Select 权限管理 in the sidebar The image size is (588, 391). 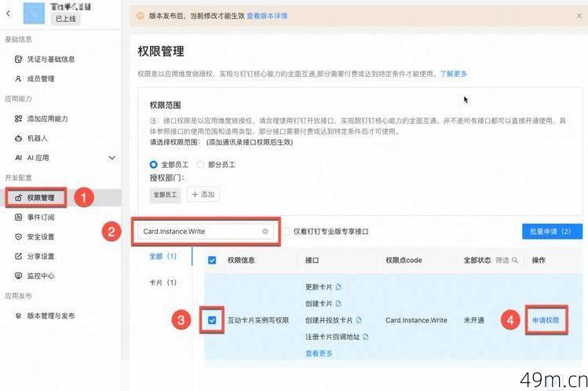pyautogui.click(x=41, y=198)
